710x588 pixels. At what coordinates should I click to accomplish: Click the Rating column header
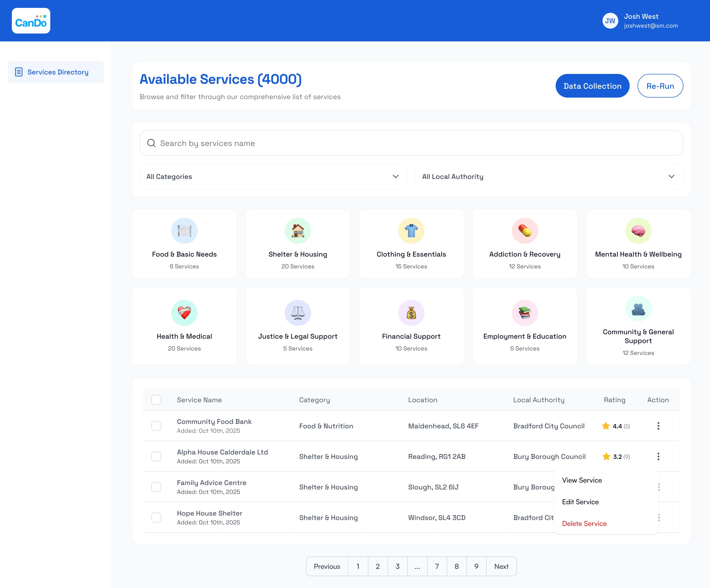[614, 400]
